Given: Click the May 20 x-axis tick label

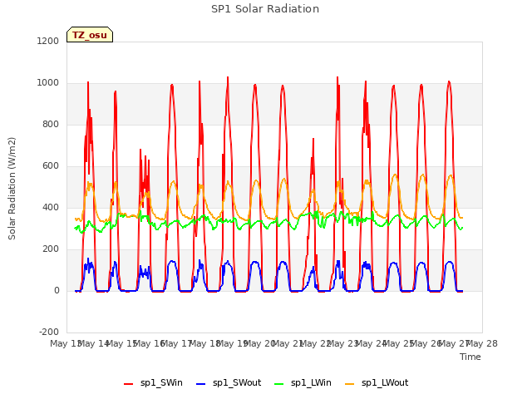Looking at the screenshot, I should tap(259, 343).
